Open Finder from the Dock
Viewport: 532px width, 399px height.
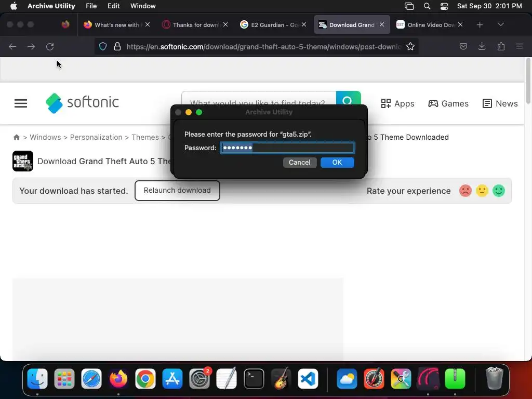click(x=37, y=379)
